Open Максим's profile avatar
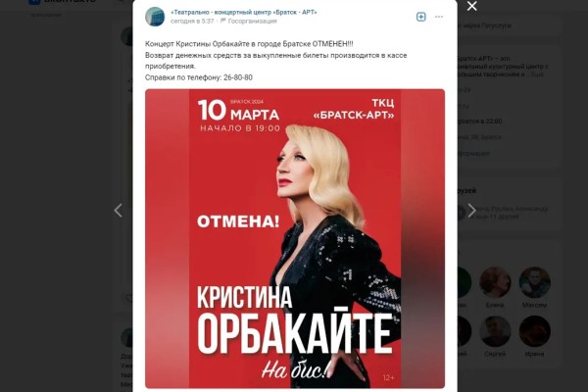 [x=534, y=282]
